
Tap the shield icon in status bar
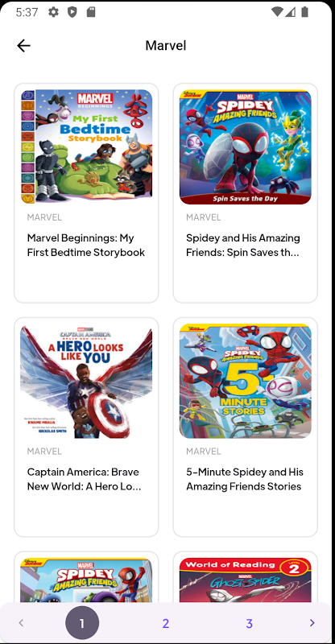point(72,12)
